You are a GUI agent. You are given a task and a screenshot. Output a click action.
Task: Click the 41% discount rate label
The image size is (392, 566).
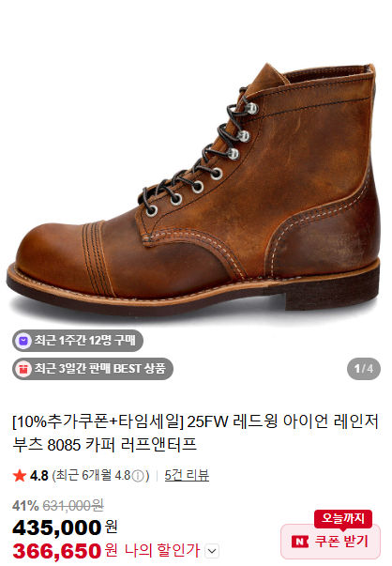pyautogui.click(x=25, y=506)
